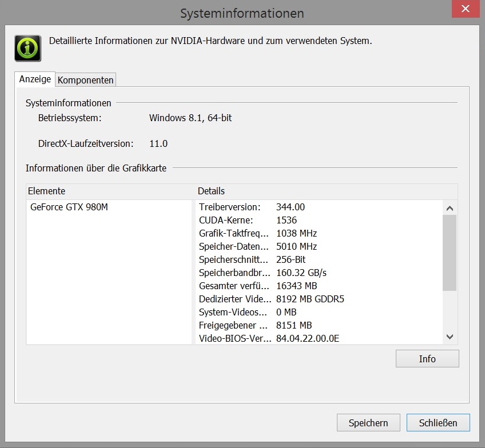Close the Systeminformationen dialog with the X
Viewport: 485px width, 448px height.
click(x=466, y=9)
